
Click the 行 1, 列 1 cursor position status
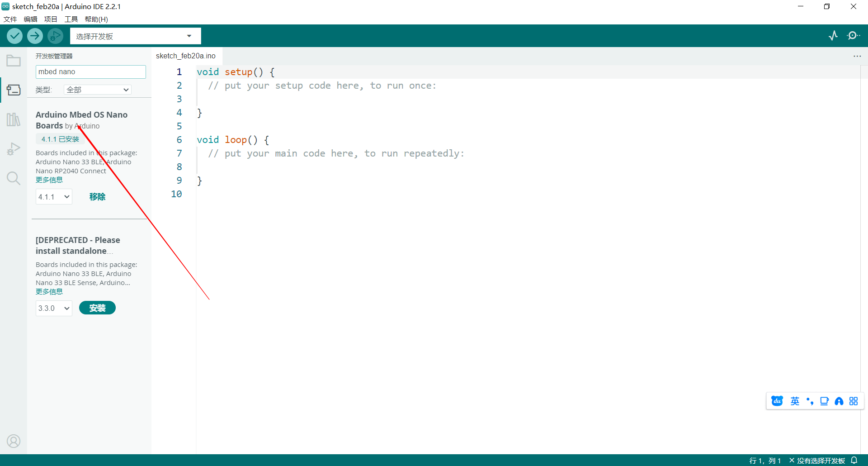[x=765, y=461]
